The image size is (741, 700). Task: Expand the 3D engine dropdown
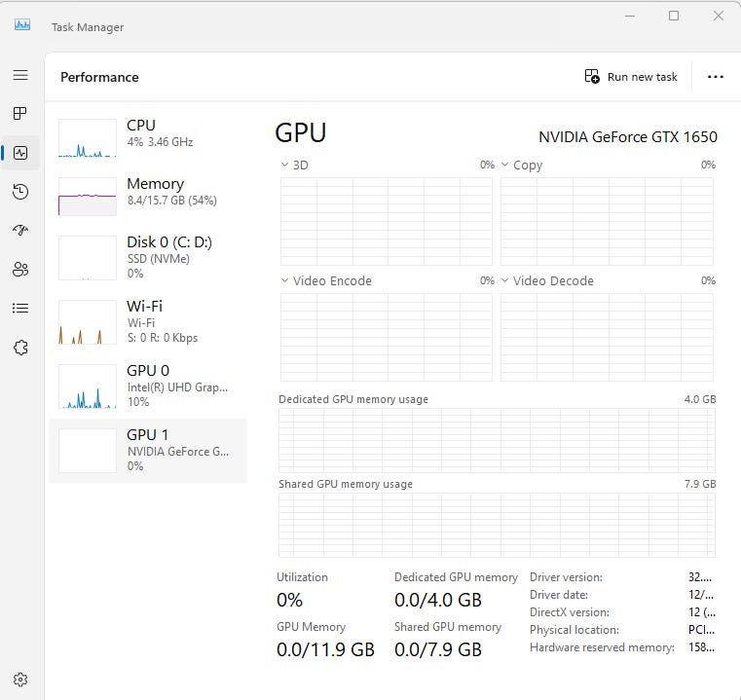click(x=284, y=165)
